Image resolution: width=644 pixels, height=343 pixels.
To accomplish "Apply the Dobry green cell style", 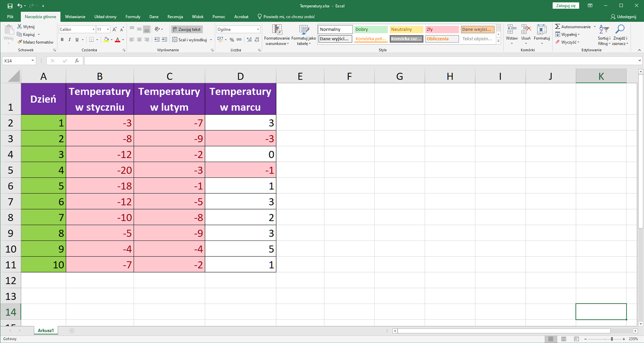I will [370, 29].
